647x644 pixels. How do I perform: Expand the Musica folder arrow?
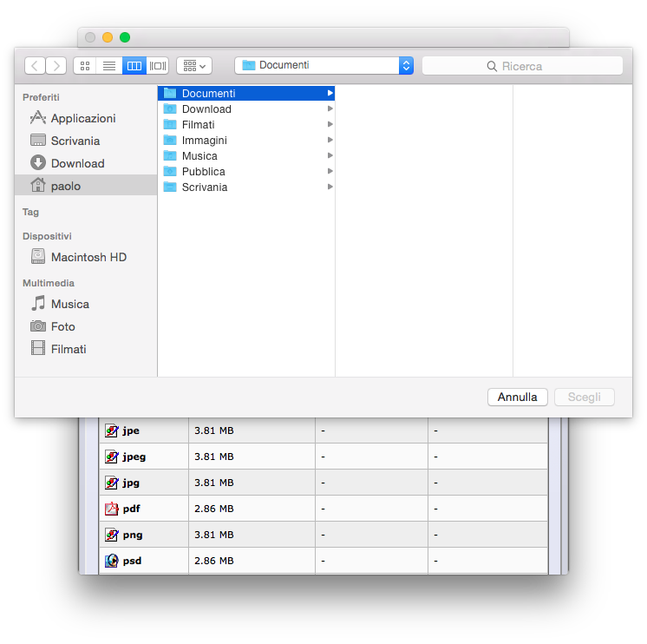pos(330,155)
